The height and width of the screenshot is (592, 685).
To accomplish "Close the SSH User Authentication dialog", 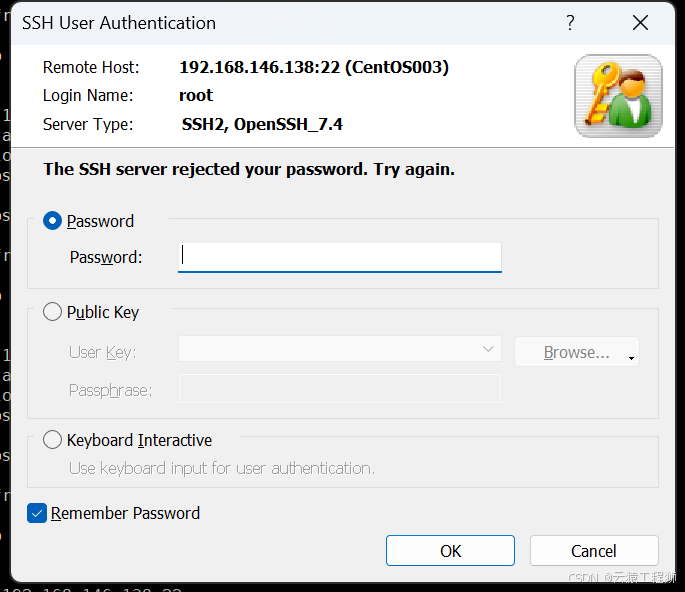I will coord(640,23).
